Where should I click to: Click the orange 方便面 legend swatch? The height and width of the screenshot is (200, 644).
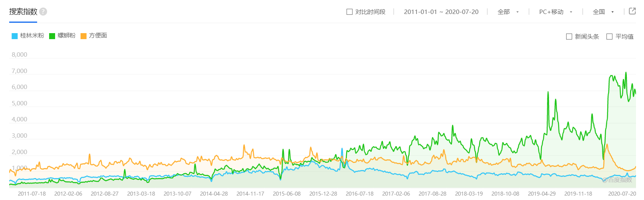(83, 36)
